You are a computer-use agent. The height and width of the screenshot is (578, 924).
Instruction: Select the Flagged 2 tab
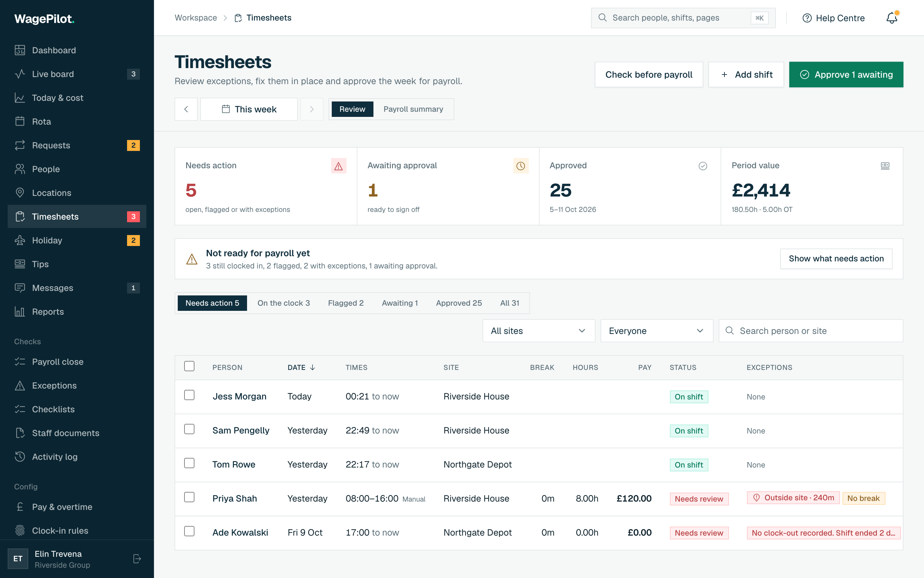(346, 303)
